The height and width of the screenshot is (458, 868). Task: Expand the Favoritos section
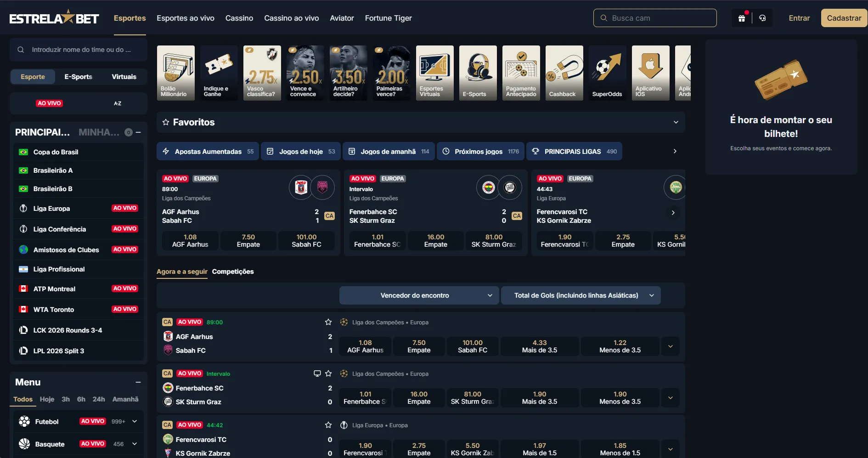point(676,122)
